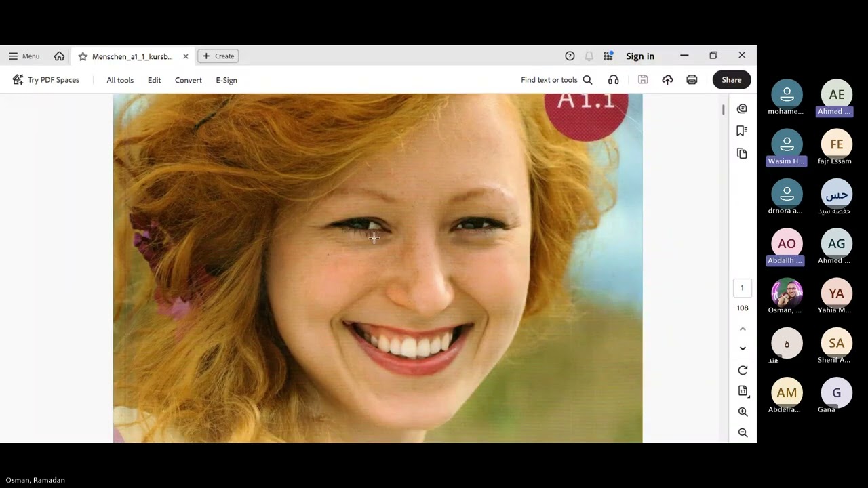The image size is (868, 488).
Task: Open the Adobe apps grid icon
Action: (608, 56)
